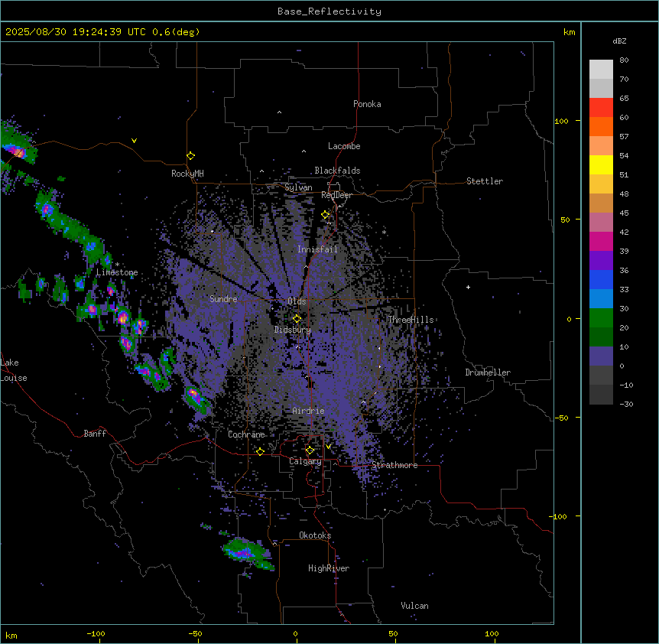659x644 pixels.
Task: Click the Ponoka city label
Action: coord(367,104)
